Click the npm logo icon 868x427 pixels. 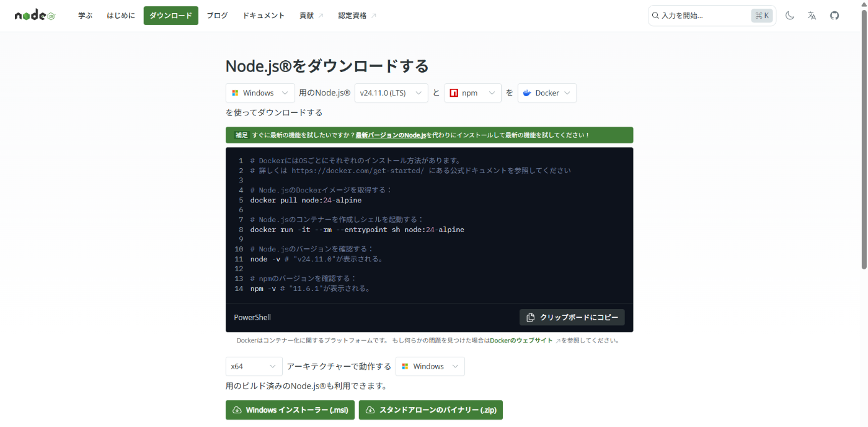click(454, 93)
